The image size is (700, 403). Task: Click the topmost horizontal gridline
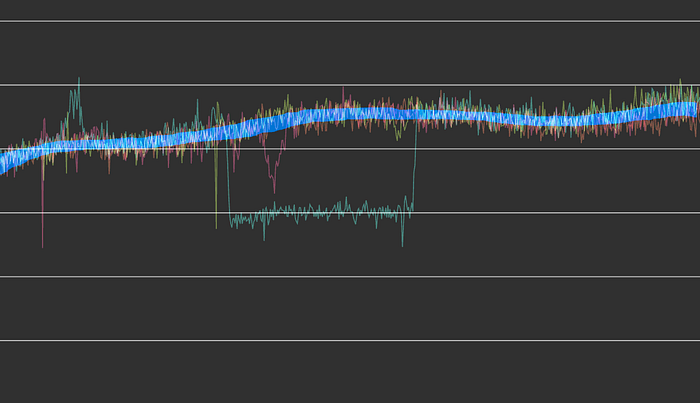350,21
